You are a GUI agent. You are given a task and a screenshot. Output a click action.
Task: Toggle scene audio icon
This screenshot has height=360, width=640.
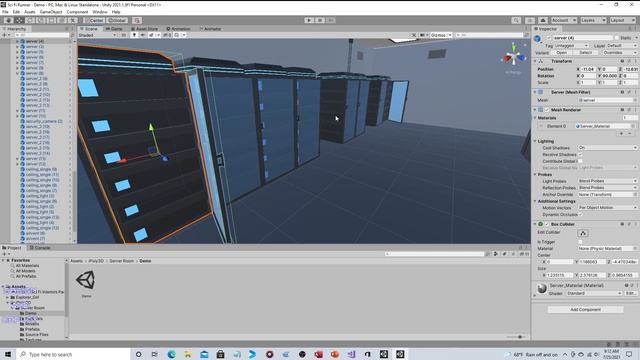[x=142, y=35]
